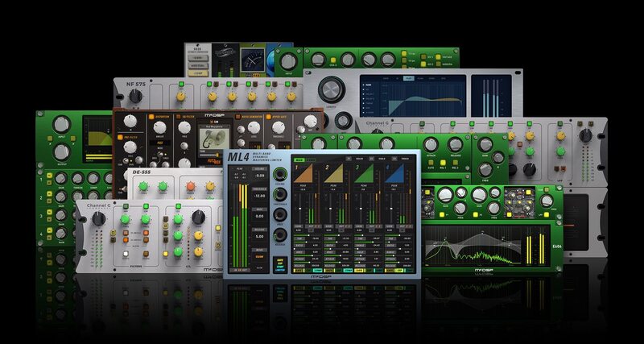Screen dimensions: 644x344
Task: Toggle band 1 button on left green plugin
Action: point(49,176)
